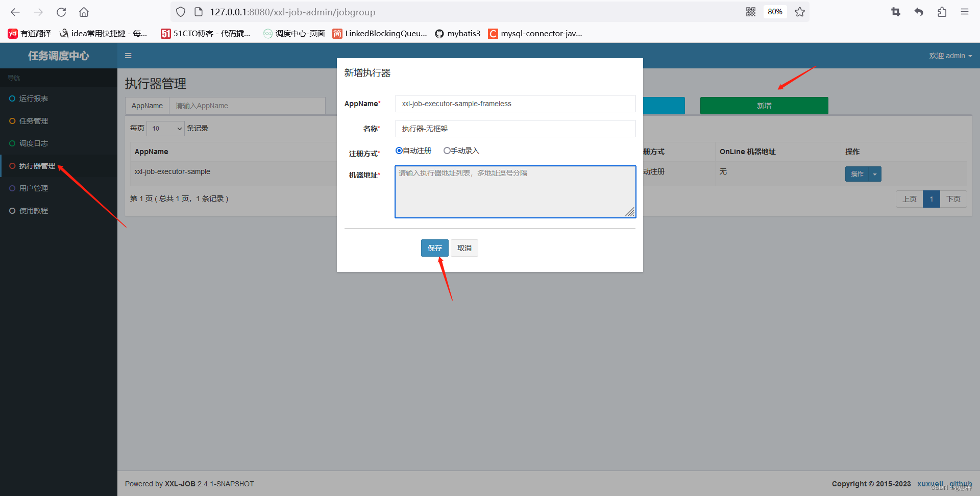Open the browser home page icon

pos(84,12)
